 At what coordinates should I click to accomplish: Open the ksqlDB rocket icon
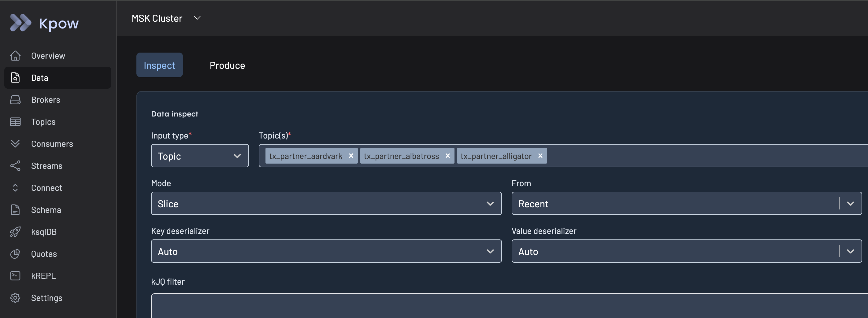coord(16,232)
